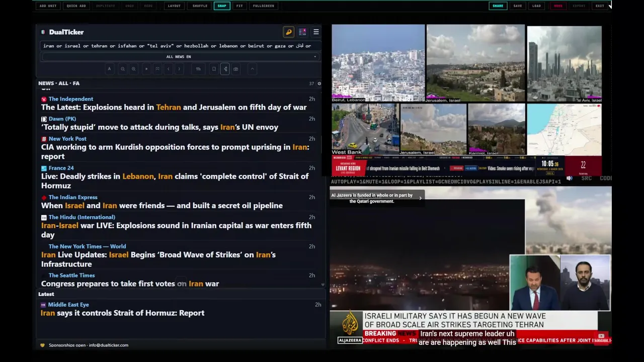Click the 1h time range button
The height and width of the screenshot is (362, 644).
pos(198,69)
